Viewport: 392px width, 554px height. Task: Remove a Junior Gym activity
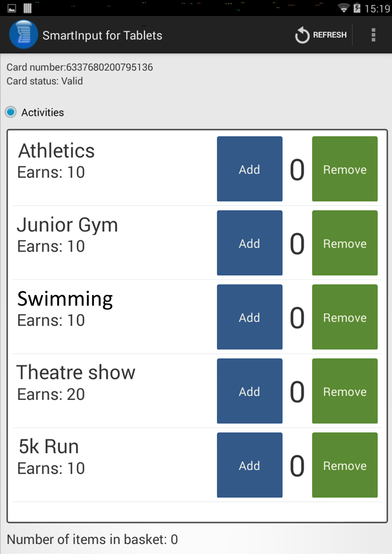(345, 242)
